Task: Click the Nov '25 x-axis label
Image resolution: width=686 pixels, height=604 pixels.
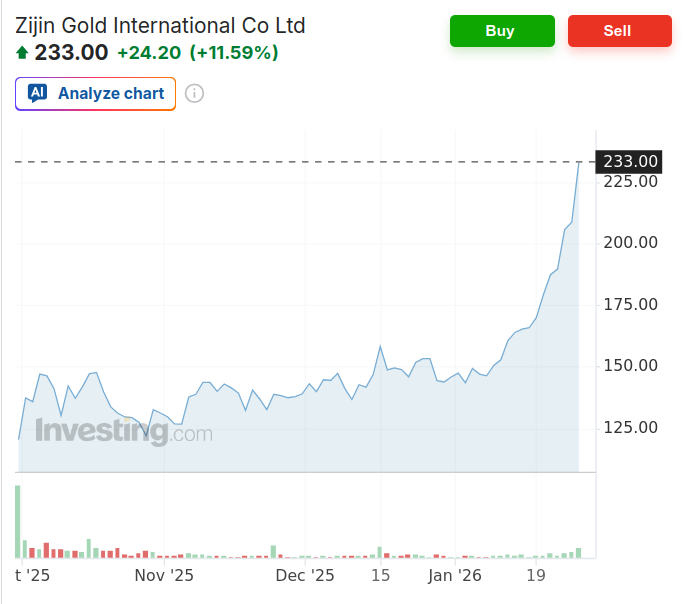Action: (164, 576)
